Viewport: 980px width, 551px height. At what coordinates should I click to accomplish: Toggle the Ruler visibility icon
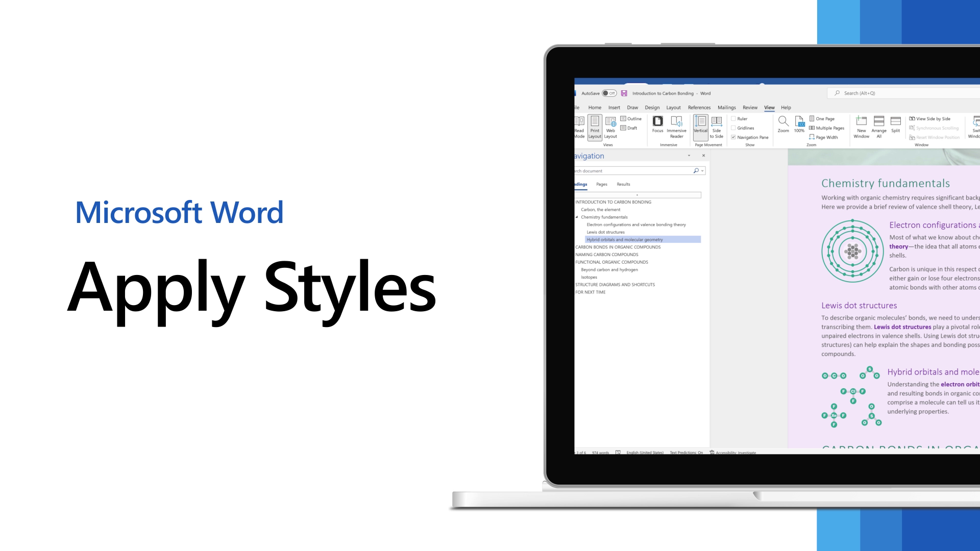(733, 118)
